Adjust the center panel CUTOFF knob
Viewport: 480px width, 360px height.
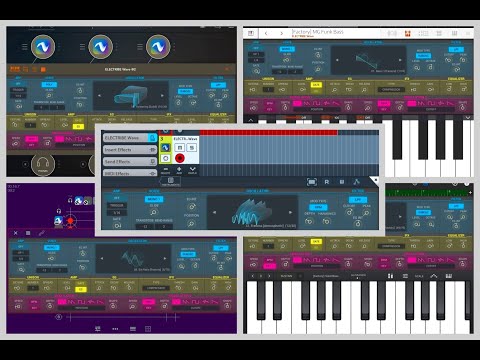click(x=349, y=213)
